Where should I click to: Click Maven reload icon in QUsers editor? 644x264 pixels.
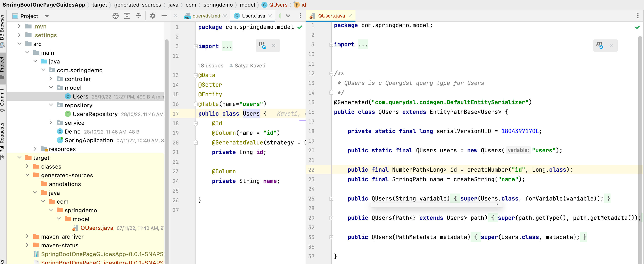[600, 46]
